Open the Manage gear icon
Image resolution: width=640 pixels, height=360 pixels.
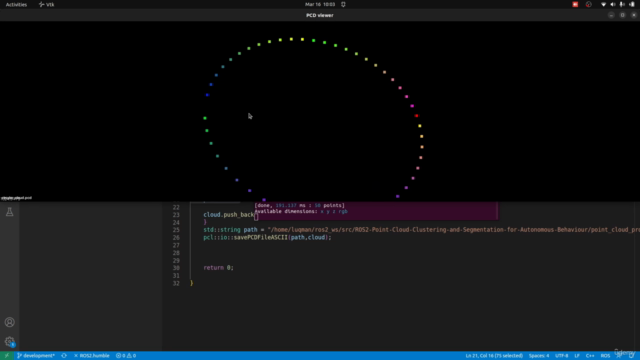(x=9, y=342)
